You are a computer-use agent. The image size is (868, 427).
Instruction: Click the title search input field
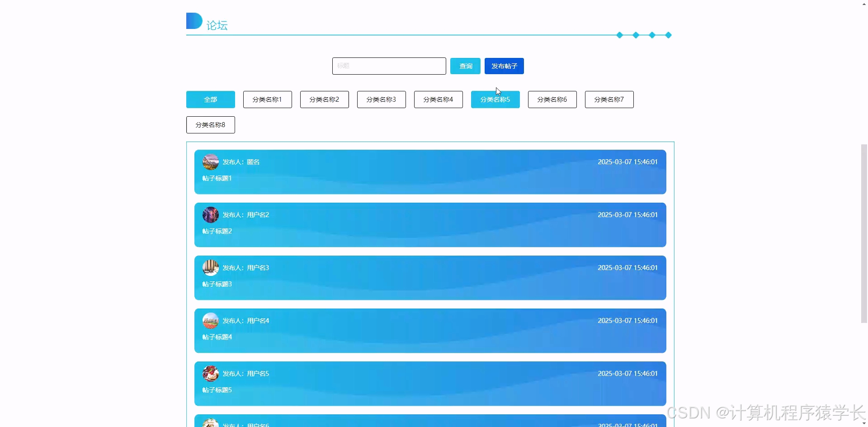(389, 66)
